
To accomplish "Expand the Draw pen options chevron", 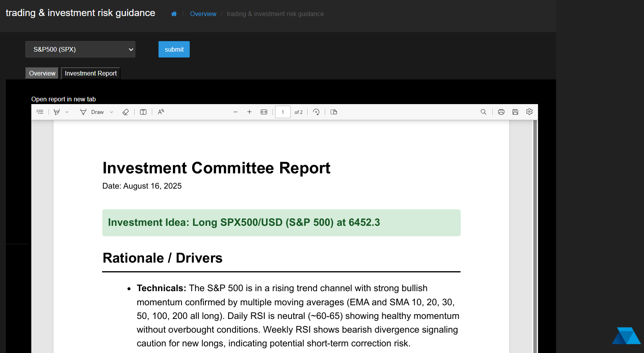I will pos(112,112).
